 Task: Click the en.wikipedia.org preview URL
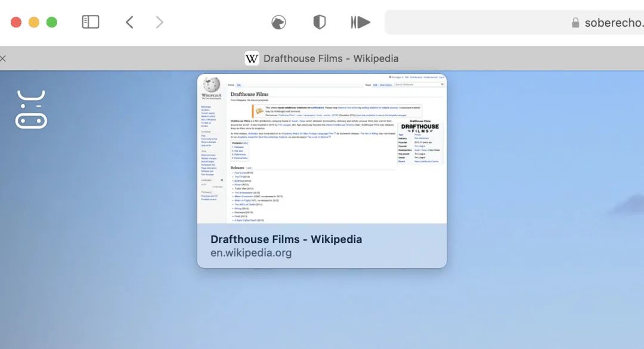(x=251, y=253)
